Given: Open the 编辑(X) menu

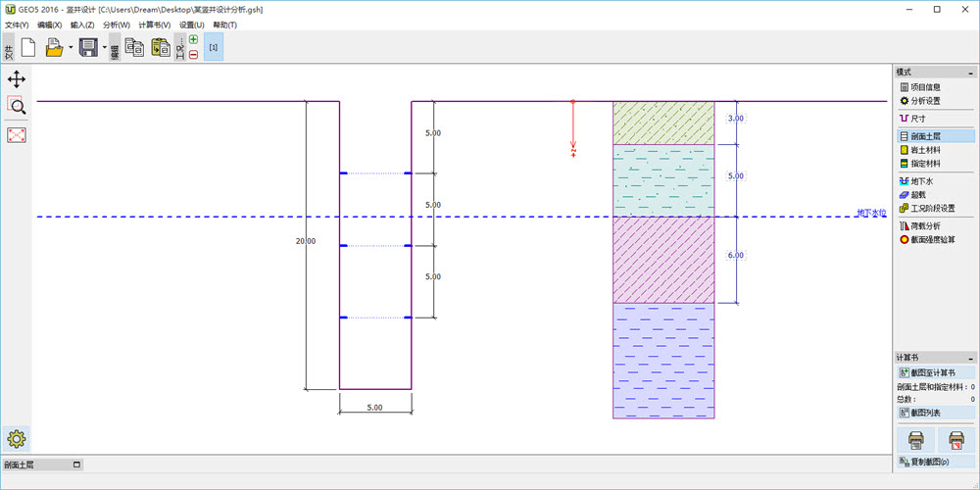Looking at the screenshot, I should [49, 25].
